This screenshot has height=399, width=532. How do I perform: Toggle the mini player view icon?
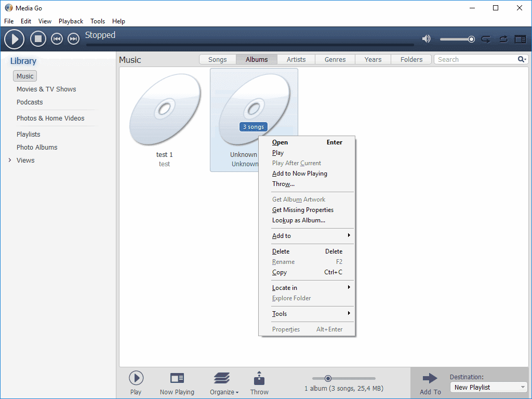(520, 39)
